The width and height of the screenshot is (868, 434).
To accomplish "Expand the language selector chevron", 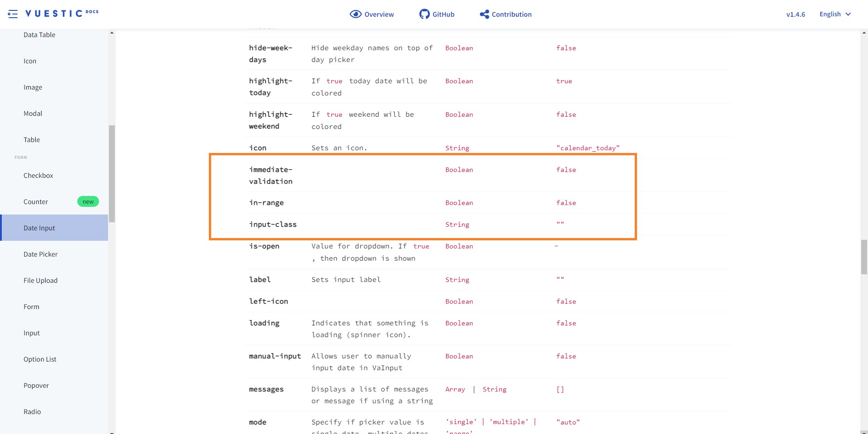I will pos(849,14).
